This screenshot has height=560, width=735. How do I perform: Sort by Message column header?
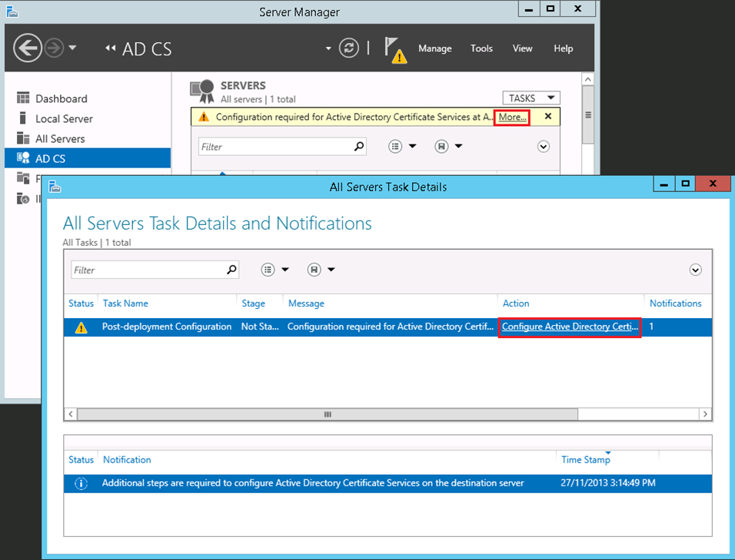[306, 303]
